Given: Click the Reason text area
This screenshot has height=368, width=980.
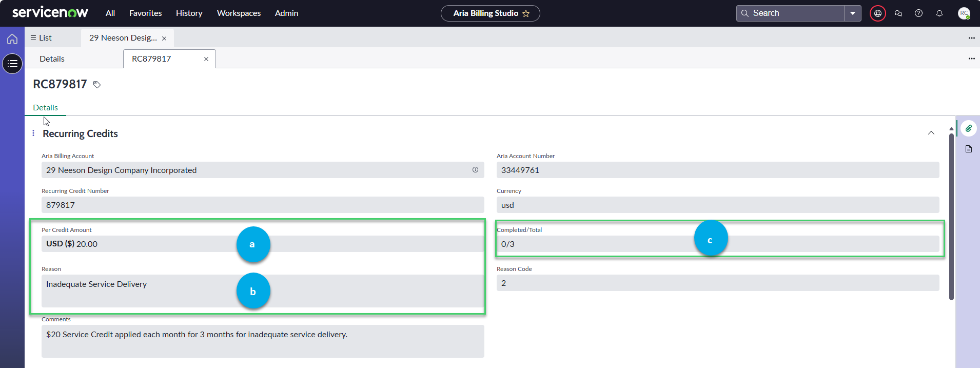Looking at the screenshot, I should pyautogui.click(x=263, y=291).
